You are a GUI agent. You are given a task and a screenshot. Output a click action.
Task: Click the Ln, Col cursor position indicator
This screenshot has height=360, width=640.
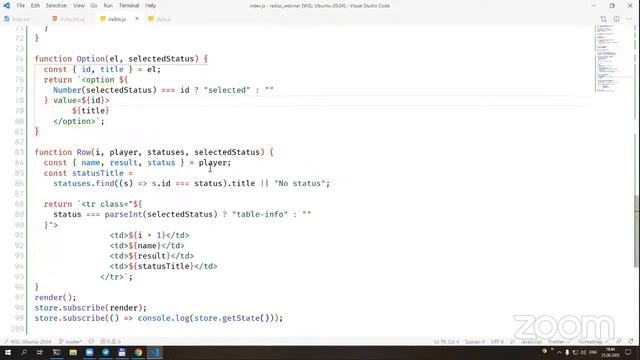coord(447,342)
